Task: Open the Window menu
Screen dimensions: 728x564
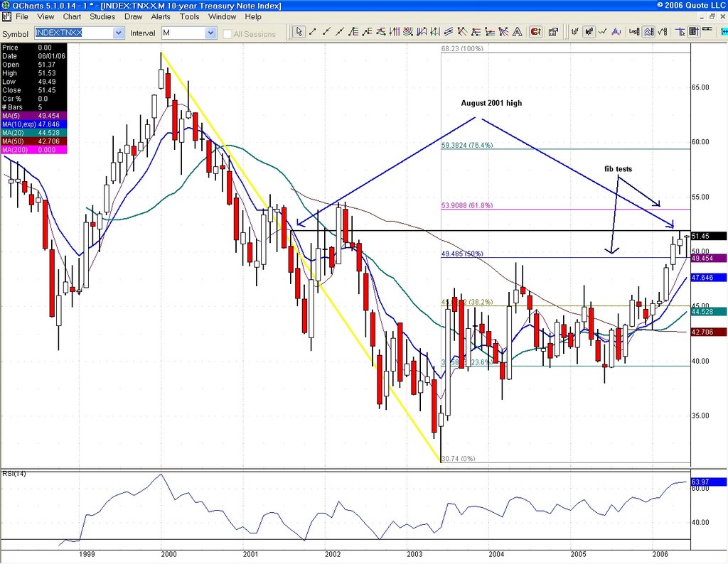Action: pos(222,17)
